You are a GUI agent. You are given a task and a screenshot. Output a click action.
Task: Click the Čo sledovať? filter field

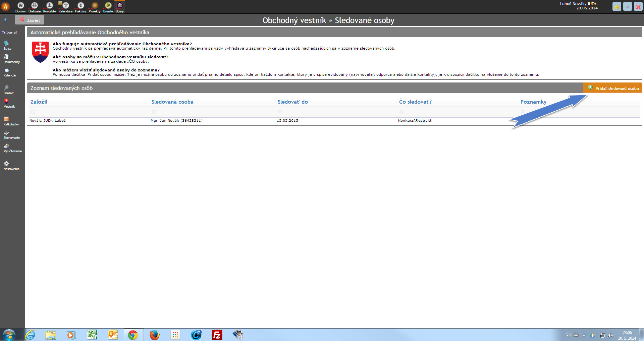tap(458, 112)
